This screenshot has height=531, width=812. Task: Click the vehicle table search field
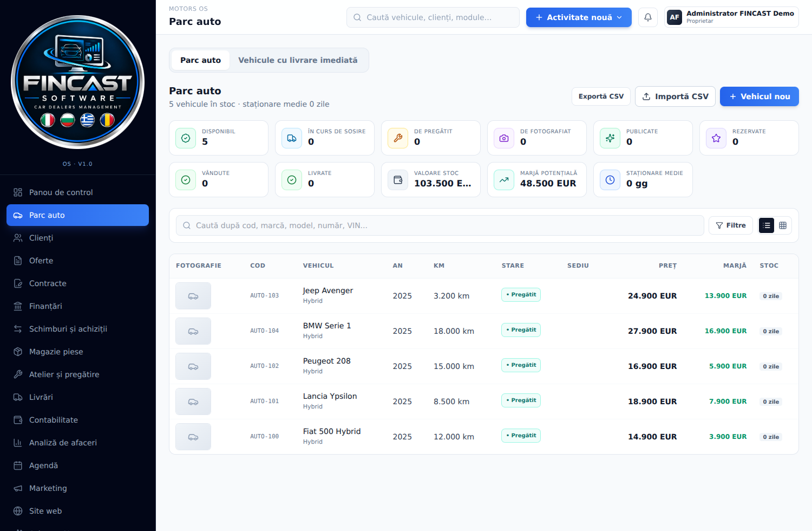pyautogui.click(x=440, y=225)
